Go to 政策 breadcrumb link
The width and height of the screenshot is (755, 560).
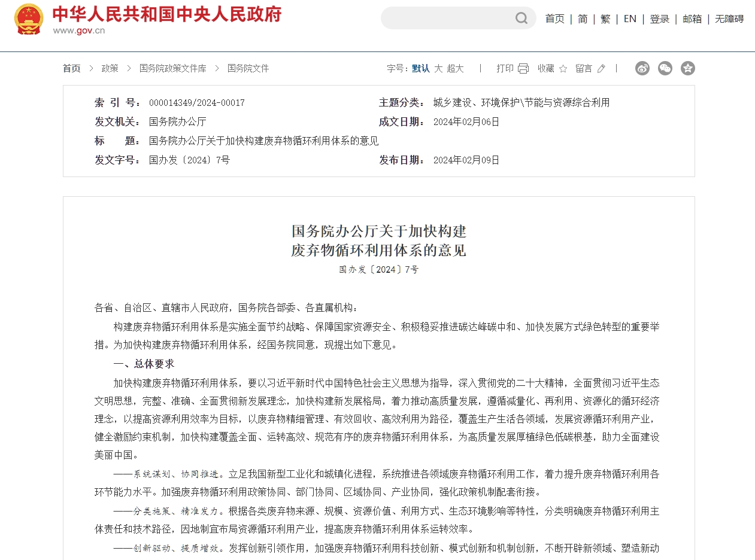[x=110, y=68]
